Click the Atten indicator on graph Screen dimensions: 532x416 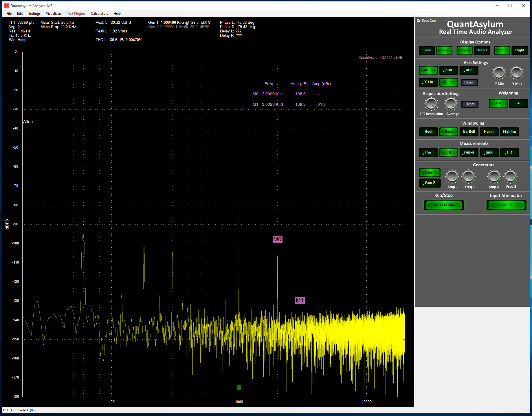(x=28, y=122)
